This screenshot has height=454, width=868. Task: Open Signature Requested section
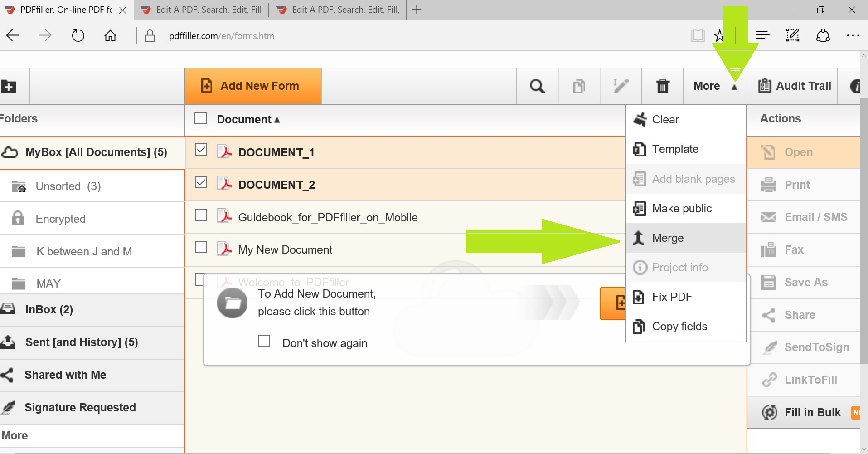[x=92, y=408]
